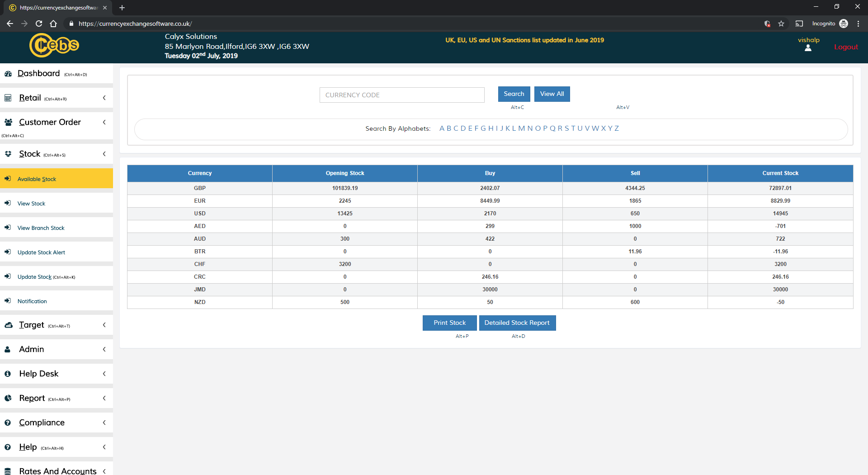The width and height of the screenshot is (868, 475).
Task: Open View Branch Stock menu item
Action: 41,228
